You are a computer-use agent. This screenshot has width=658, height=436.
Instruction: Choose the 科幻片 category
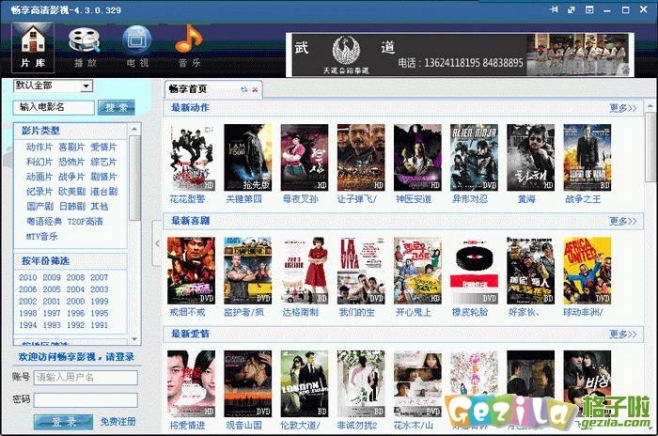(x=39, y=162)
